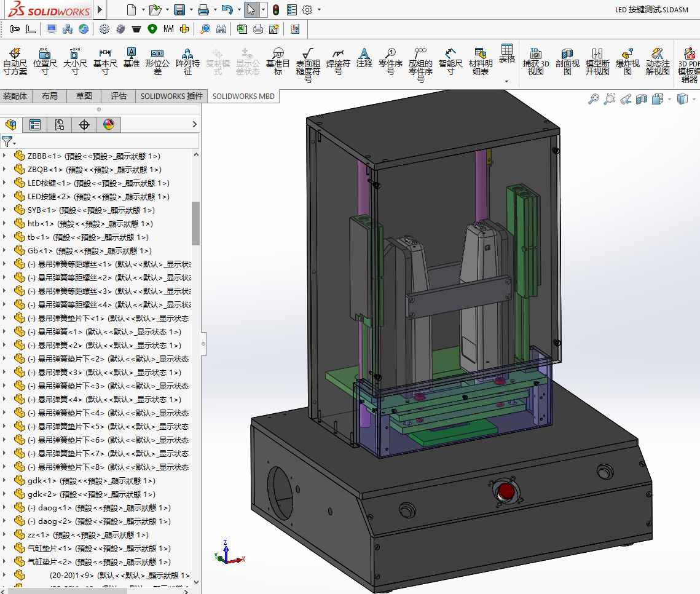Expand the LED按键<1> tree node
This screenshot has height=594, width=700.
click(5, 183)
